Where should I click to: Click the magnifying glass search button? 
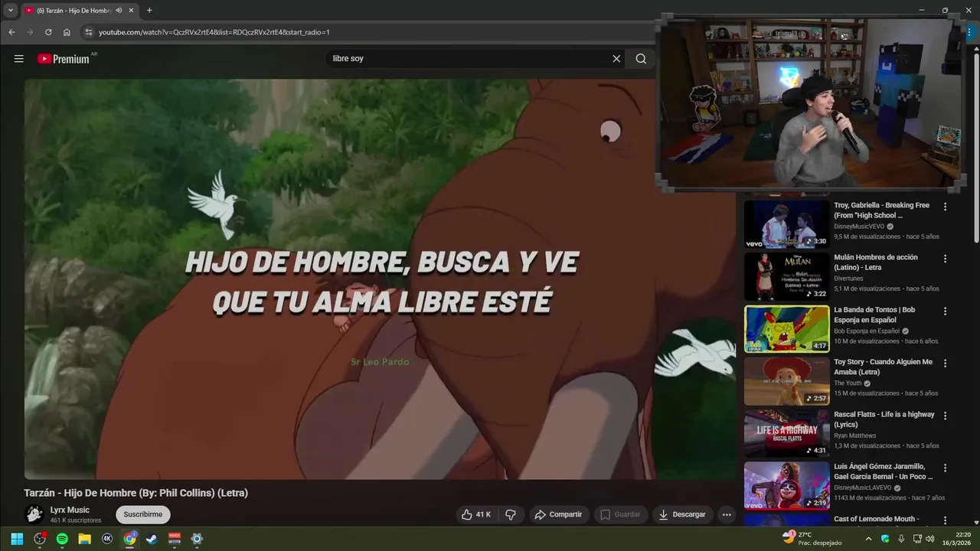pos(641,59)
